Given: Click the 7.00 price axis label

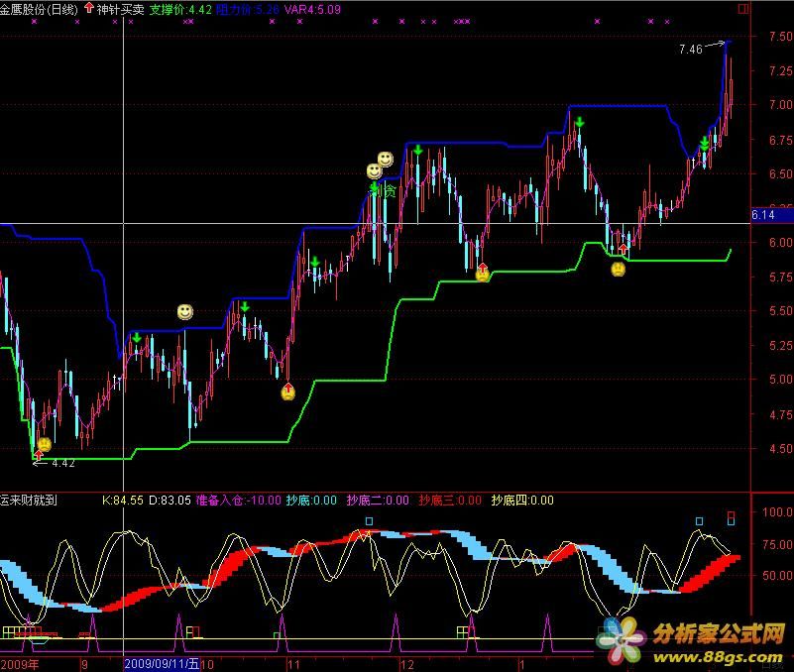Looking at the screenshot, I should pyautogui.click(x=780, y=105).
